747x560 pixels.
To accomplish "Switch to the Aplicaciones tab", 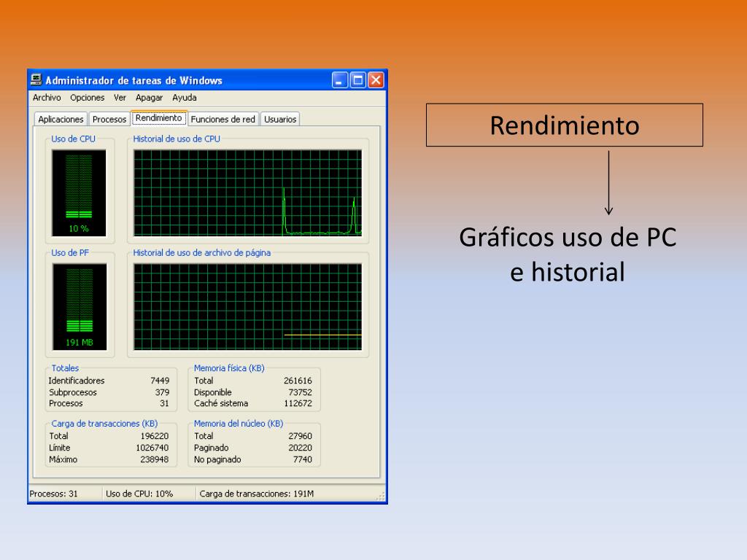I will (x=61, y=119).
